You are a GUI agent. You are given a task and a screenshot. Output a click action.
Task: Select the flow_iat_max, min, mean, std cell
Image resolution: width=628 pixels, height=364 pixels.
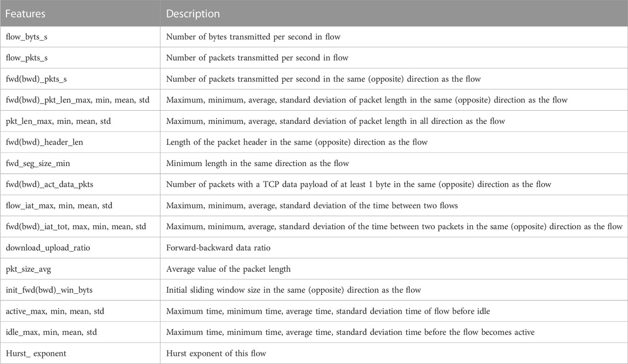coord(80,206)
